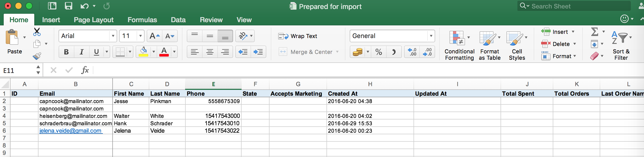Apply Percent Style format

pos(378,52)
